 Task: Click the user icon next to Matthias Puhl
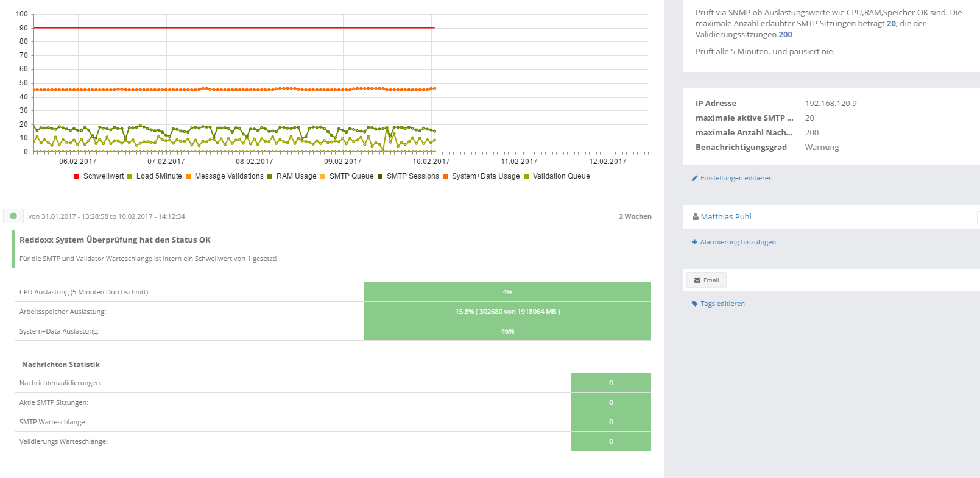click(x=696, y=217)
